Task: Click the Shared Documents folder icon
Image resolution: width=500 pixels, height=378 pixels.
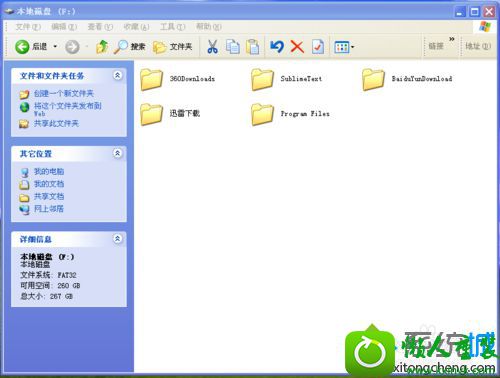Action: click(x=24, y=197)
